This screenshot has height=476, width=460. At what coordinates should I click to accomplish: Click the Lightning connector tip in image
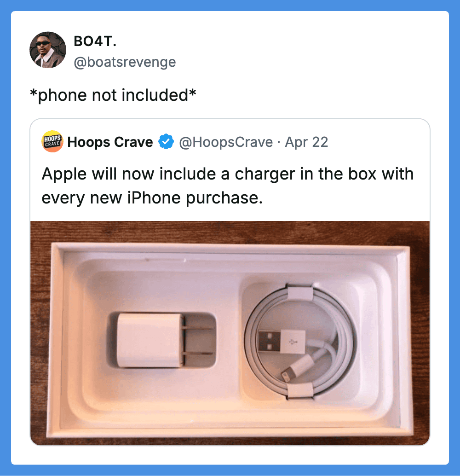pos(286,375)
